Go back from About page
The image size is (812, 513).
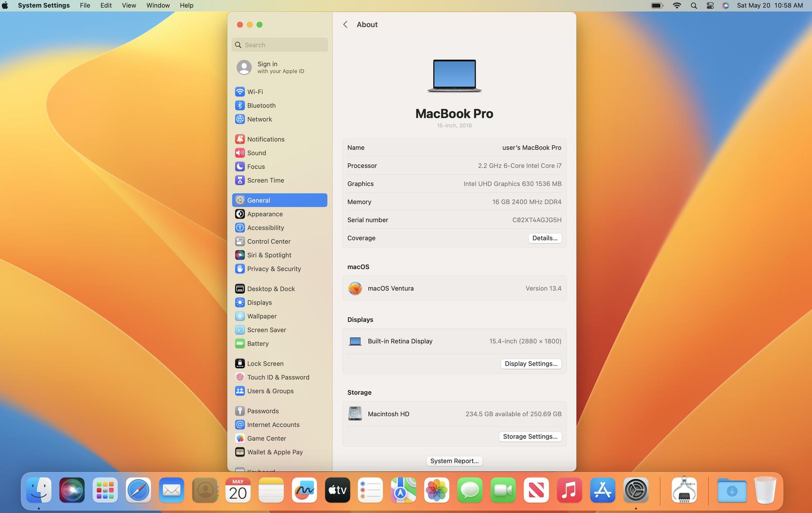(345, 25)
